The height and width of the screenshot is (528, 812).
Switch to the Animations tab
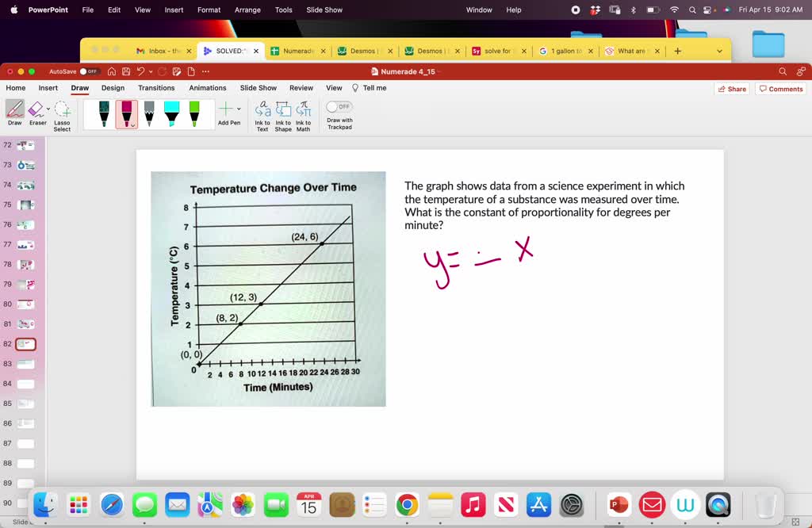[207, 88]
